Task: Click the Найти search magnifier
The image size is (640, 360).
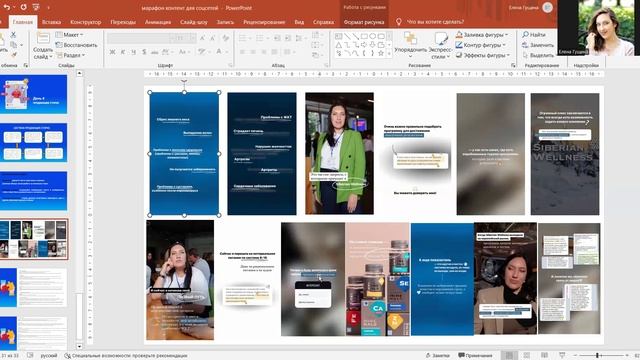Action: 525,35
